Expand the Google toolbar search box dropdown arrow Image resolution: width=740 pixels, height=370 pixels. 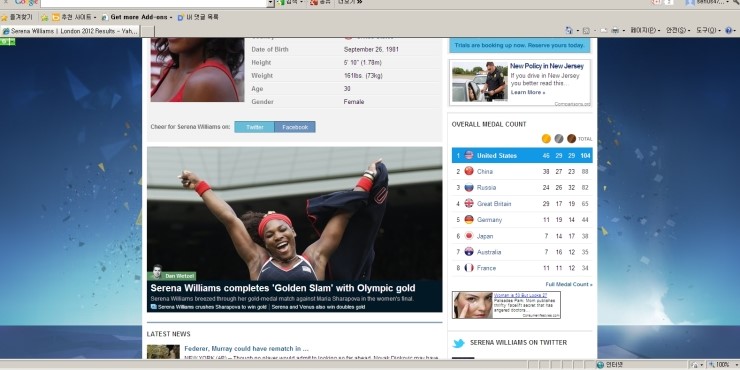pos(270,3)
